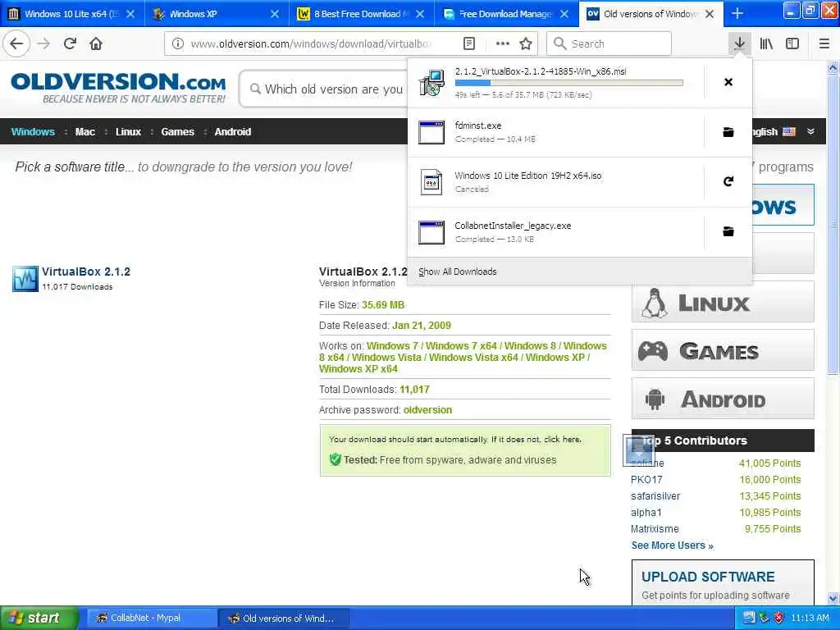
Task: Open Android category in site navigation
Action: (x=232, y=132)
